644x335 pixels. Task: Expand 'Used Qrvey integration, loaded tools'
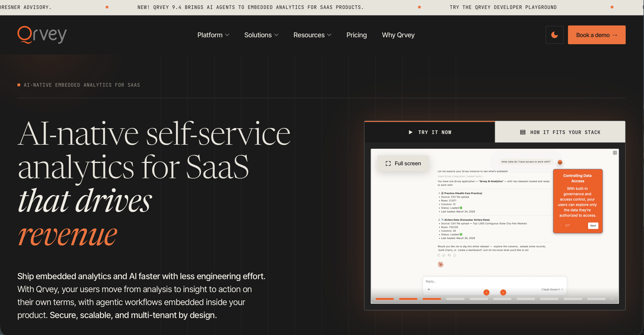[460, 176]
